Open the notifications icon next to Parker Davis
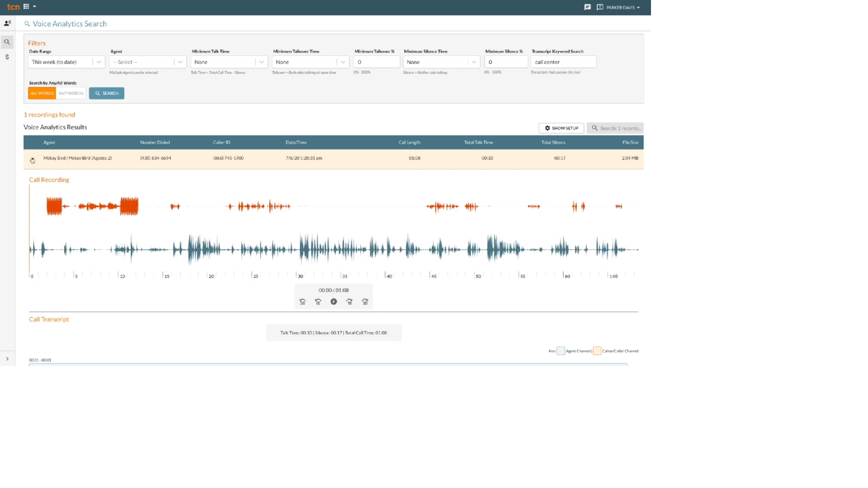This screenshot has width=868, height=488. click(599, 7)
